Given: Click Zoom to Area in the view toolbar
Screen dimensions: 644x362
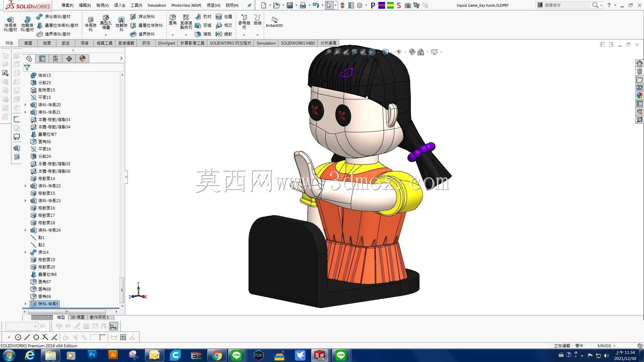Looking at the screenshot, I should [x=337, y=52].
